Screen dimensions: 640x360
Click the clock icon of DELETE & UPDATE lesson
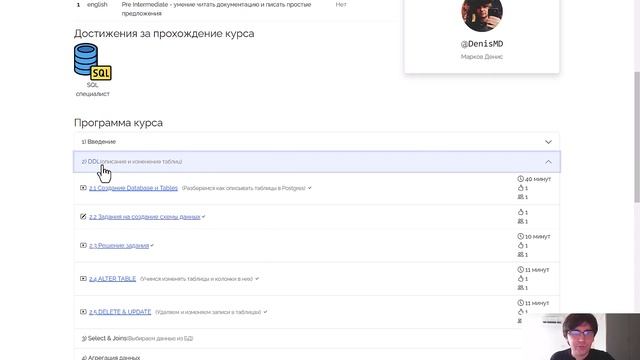(520, 303)
